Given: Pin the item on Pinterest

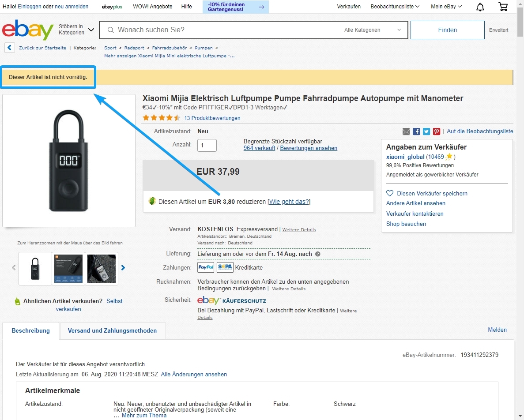Looking at the screenshot, I should (437, 131).
